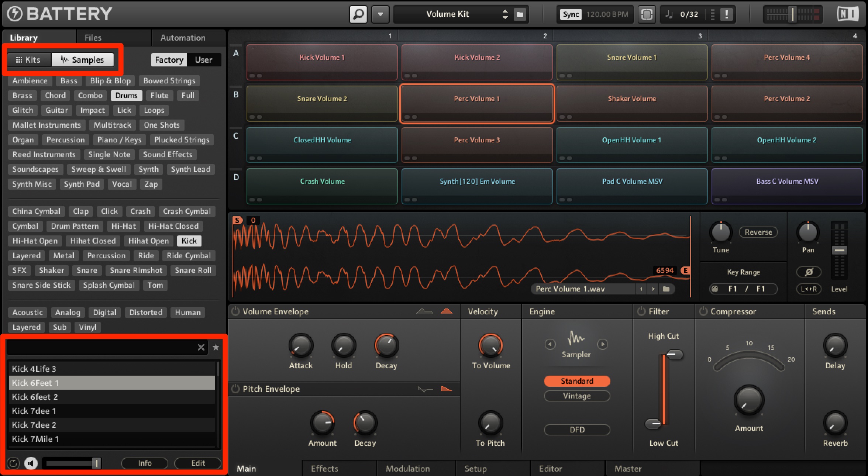The height and width of the screenshot is (476, 868).
Task: Open the Automation tab
Action: coord(183,38)
